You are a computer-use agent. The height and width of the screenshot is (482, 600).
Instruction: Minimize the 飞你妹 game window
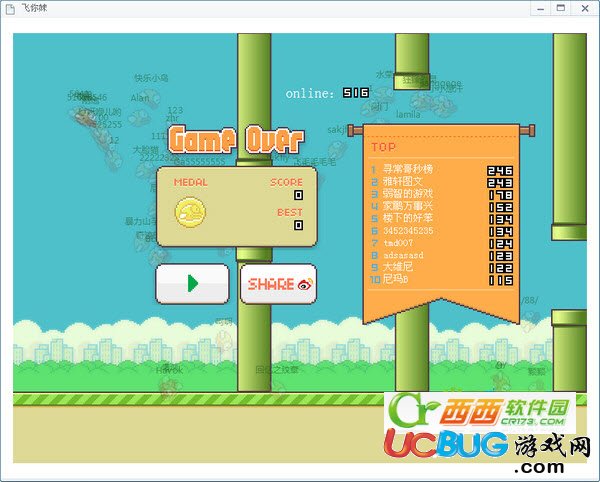(x=540, y=8)
